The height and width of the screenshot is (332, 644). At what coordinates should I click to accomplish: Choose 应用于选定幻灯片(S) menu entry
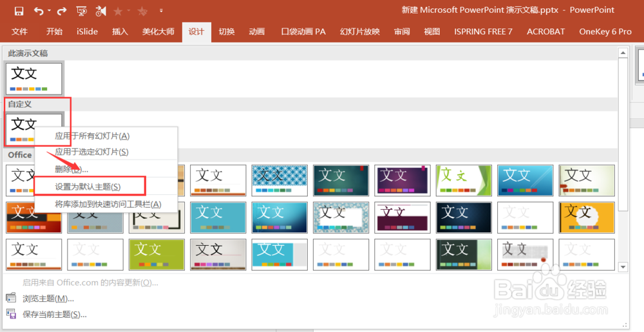(106, 152)
